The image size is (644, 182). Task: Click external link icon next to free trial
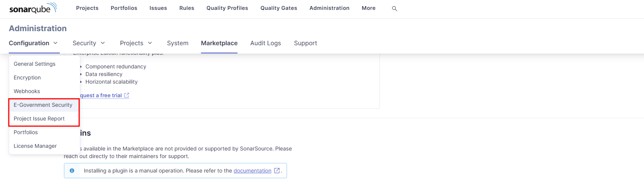point(126,95)
